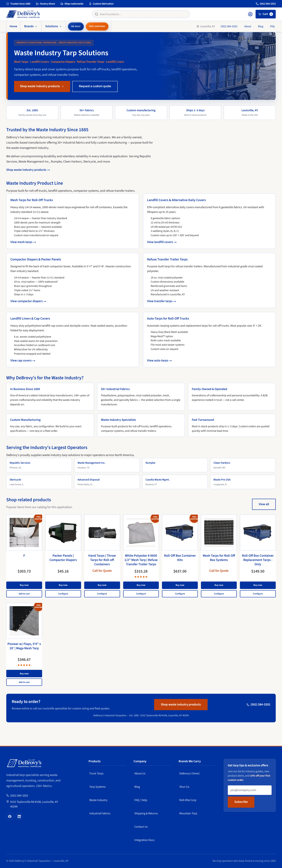Click the DeBrovy's logo in header
This screenshot has width=282, height=868.
point(23,14)
